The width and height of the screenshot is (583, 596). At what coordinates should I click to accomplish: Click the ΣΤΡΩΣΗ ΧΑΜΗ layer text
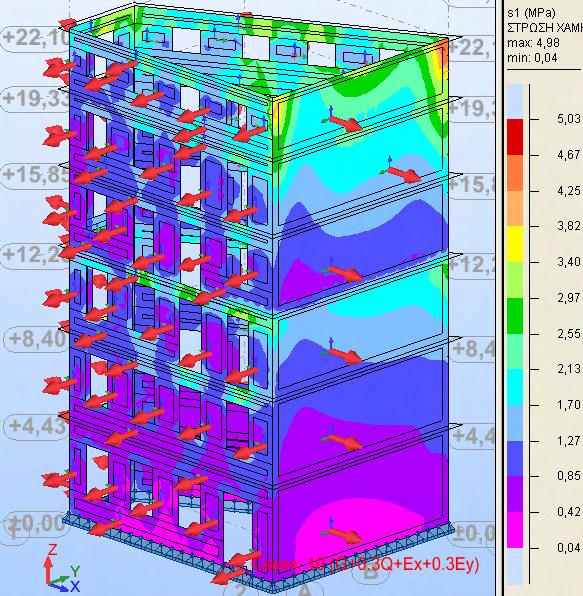(545, 28)
